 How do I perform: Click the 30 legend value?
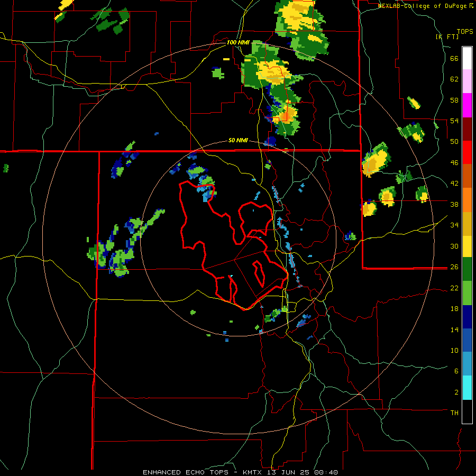[454, 246]
